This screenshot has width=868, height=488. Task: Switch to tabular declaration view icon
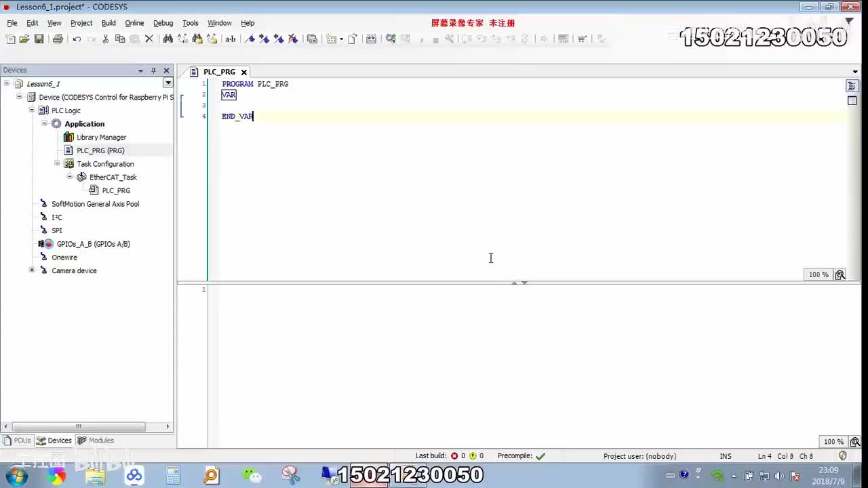pyautogui.click(x=852, y=101)
